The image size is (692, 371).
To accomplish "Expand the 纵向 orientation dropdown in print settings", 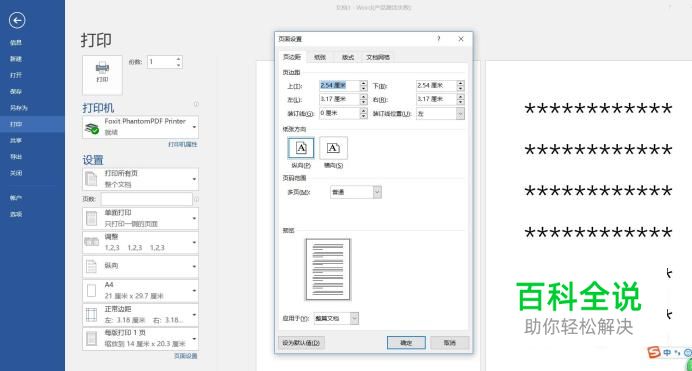I will click(140, 266).
